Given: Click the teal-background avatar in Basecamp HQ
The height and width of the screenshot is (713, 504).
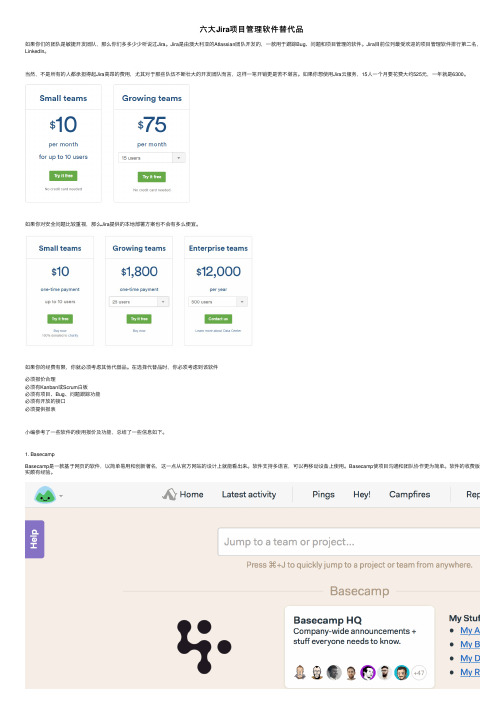Looking at the screenshot, I should click(x=402, y=672).
